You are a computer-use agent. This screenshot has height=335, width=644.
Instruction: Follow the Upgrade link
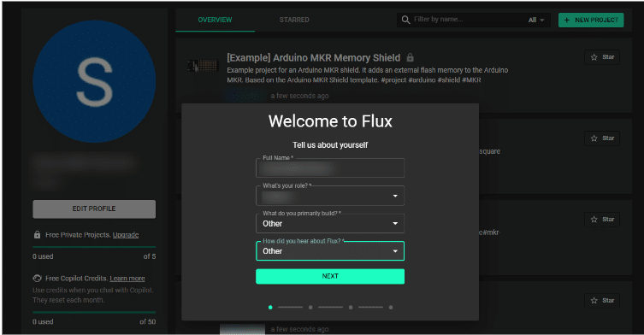tap(126, 235)
